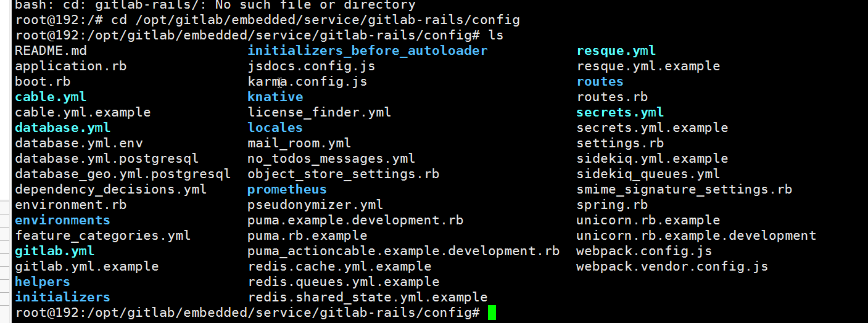Click the knative directory name

275,97
